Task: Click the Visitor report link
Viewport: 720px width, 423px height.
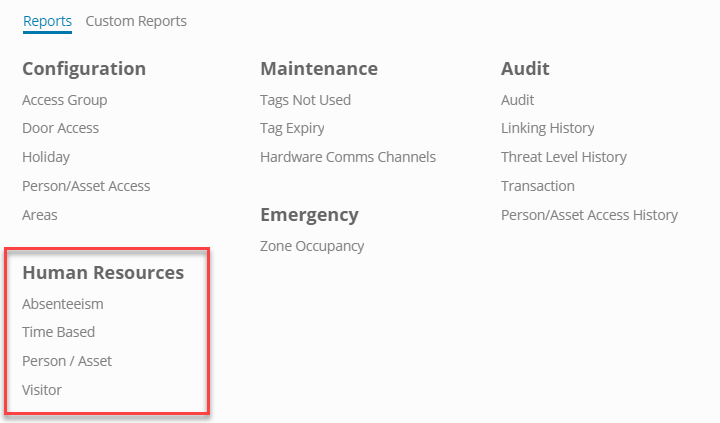Action: 42,390
